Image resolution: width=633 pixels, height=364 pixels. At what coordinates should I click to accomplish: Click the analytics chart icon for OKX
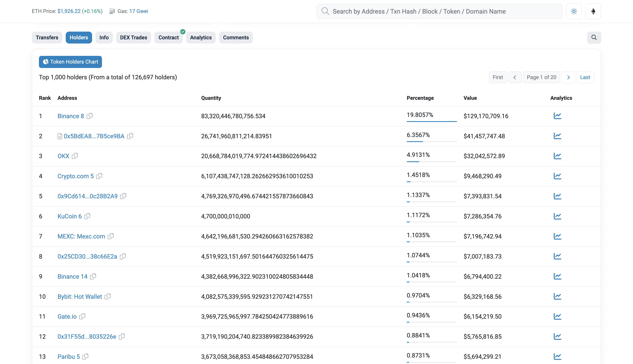pos(557,156)
